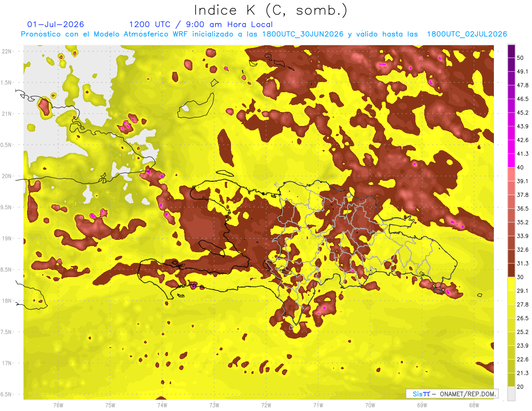
Task: Click the "22N" latitude label
Action: (6, 51)
